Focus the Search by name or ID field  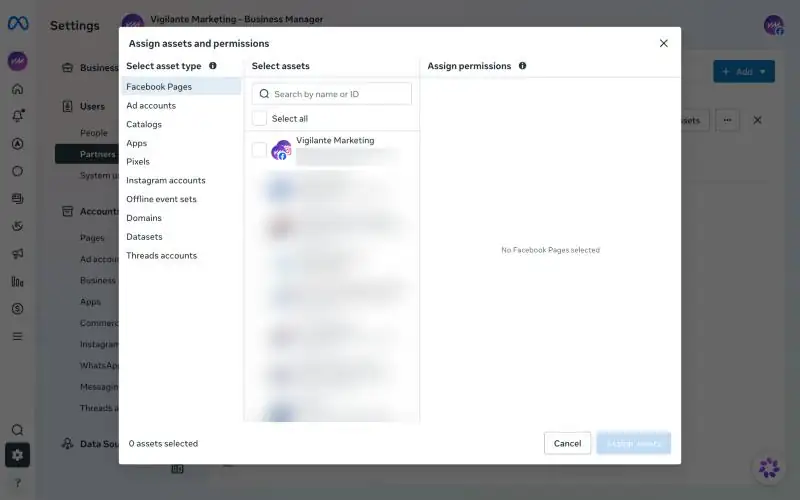pyautogui.click(x=332, y=94)
